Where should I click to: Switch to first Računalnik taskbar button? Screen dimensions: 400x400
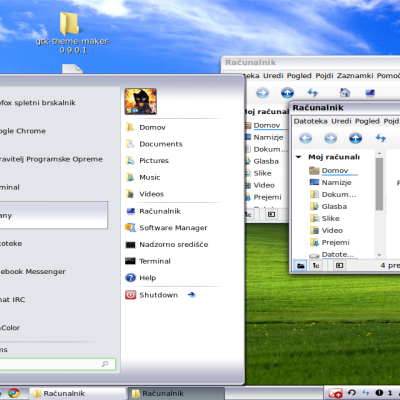pos(77,393)
